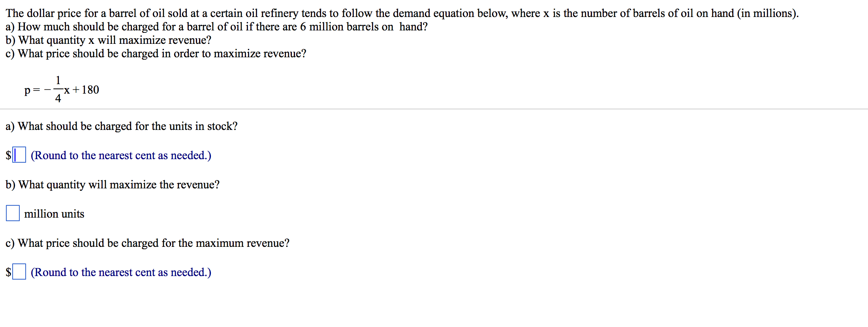The width and height of the screenshot is (868, 327).
Task: Click the problem statement about the oil refinery
Action: [401, 13]
